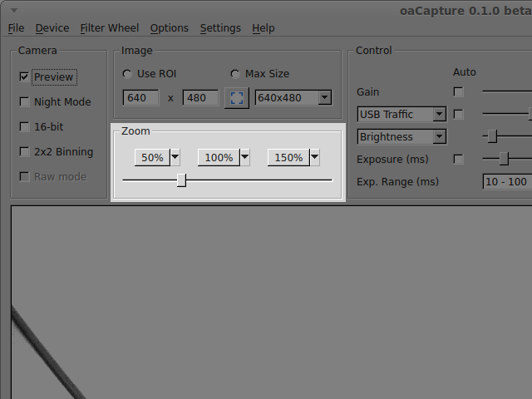
Task: Open the window menu triangle in title bar
Action: [14, 11]
